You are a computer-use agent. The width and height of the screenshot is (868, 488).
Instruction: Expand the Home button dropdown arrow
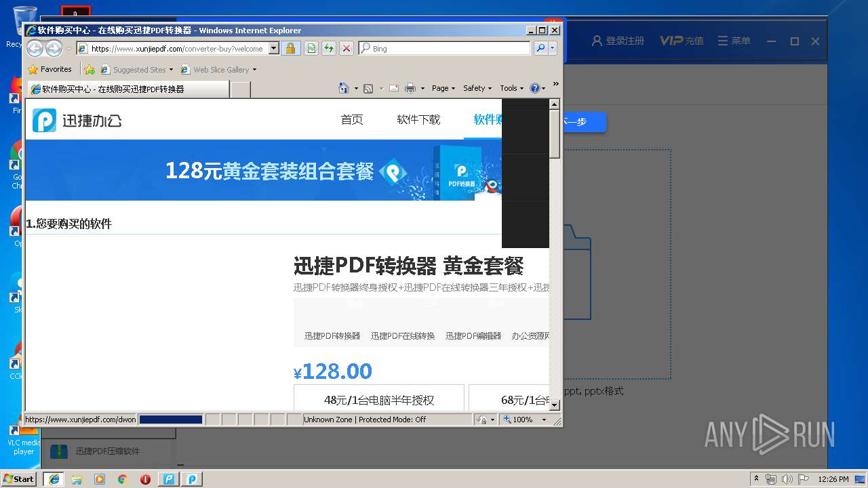pos(355,88)
